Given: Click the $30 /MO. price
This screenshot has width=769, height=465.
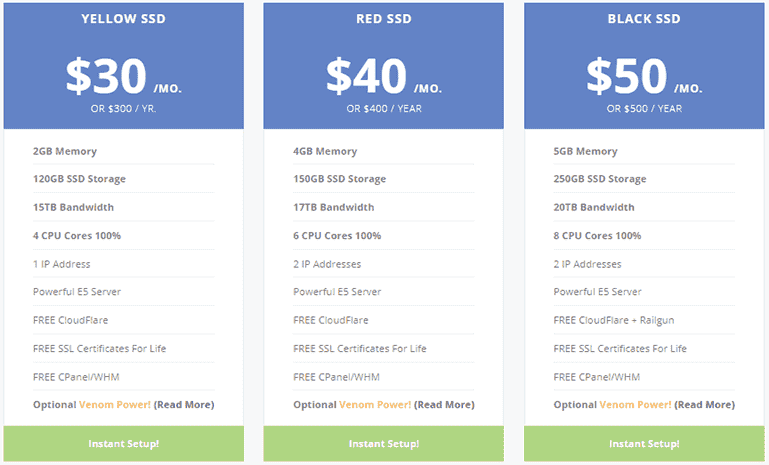Looking at the screenshot, I should (124, 76).
